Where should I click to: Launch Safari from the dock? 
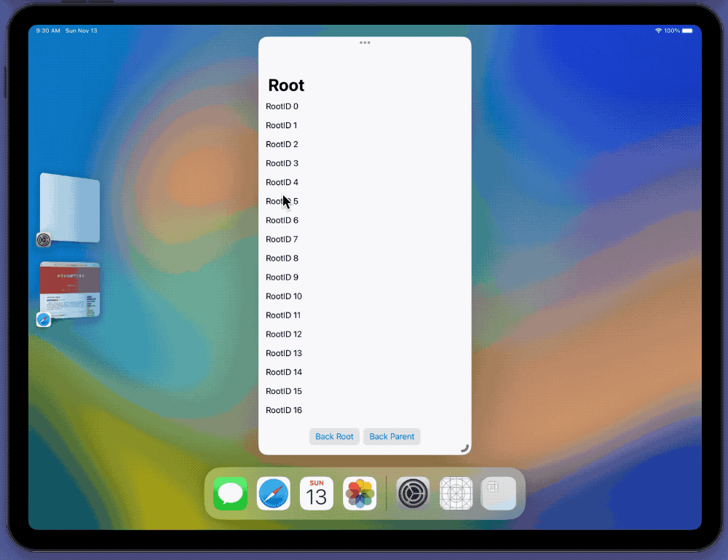274,494
